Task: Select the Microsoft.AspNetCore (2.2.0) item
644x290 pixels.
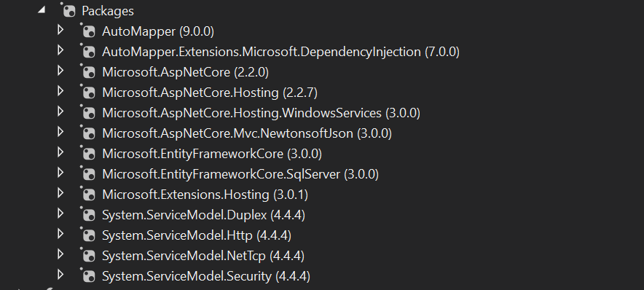Action: (185, 72)
